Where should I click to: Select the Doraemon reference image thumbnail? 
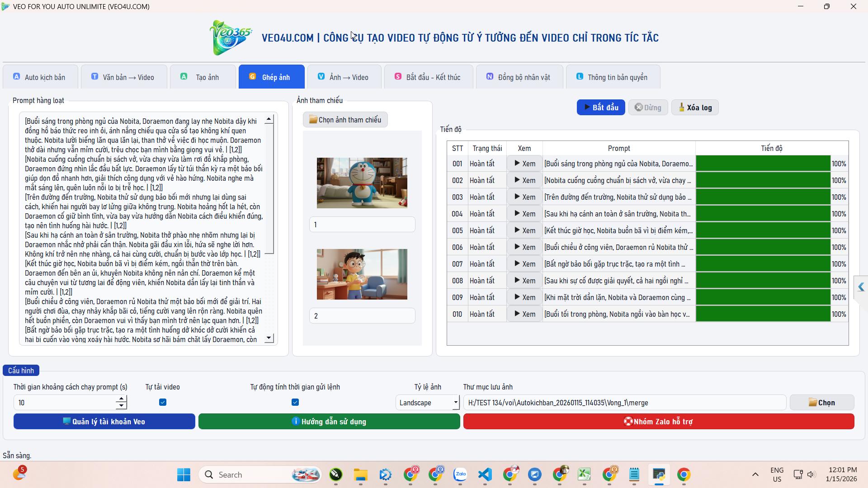click(x=362, y=183)
